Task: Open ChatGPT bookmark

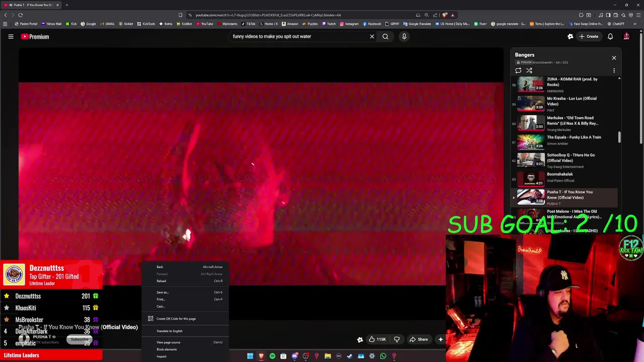Action: (615, 24)
